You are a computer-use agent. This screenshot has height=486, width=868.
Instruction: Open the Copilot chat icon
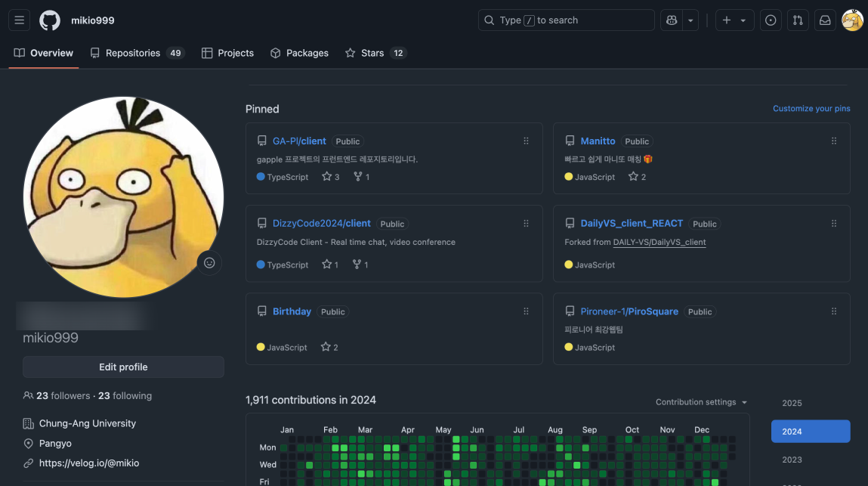point(672,20)
